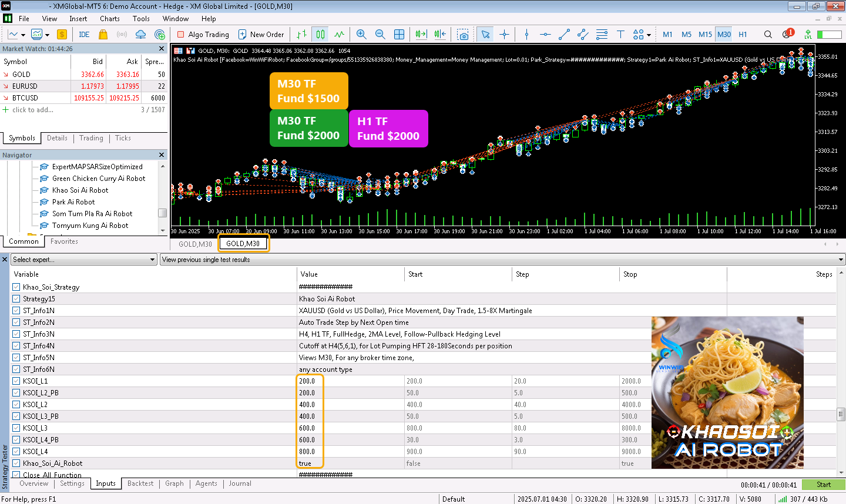Tile chart windows with grid icon
This screenshot has width=846, height=504.
tap(399, 35)
